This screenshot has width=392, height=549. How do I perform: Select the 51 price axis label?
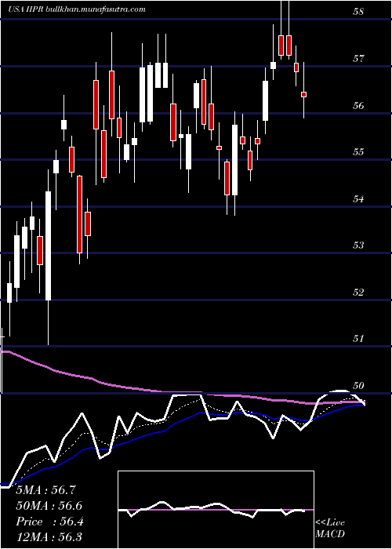358,339
